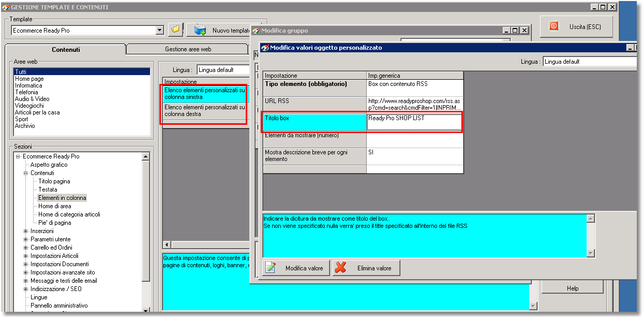Select Home page in Aree web list

(29, 79)
